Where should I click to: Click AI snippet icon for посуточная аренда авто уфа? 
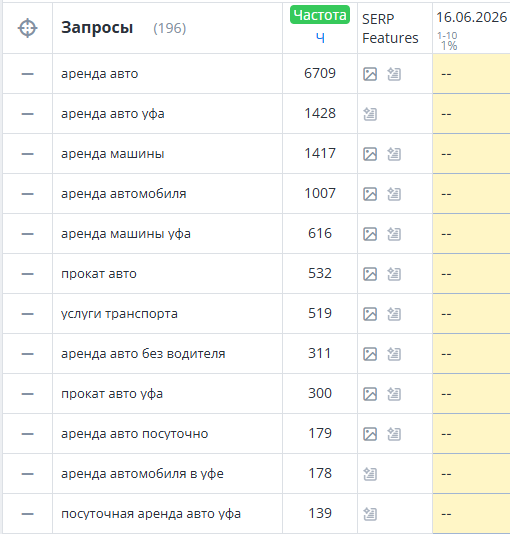tap(370, 514)
